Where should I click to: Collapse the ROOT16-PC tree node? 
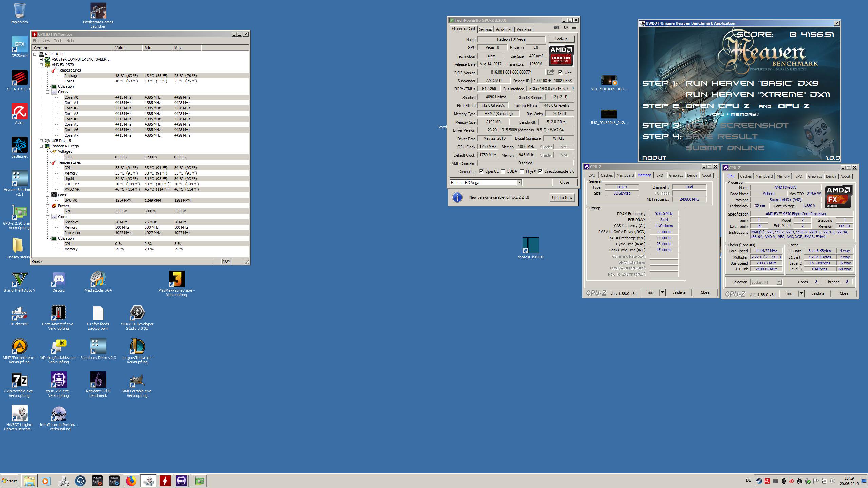click(35, 54)
